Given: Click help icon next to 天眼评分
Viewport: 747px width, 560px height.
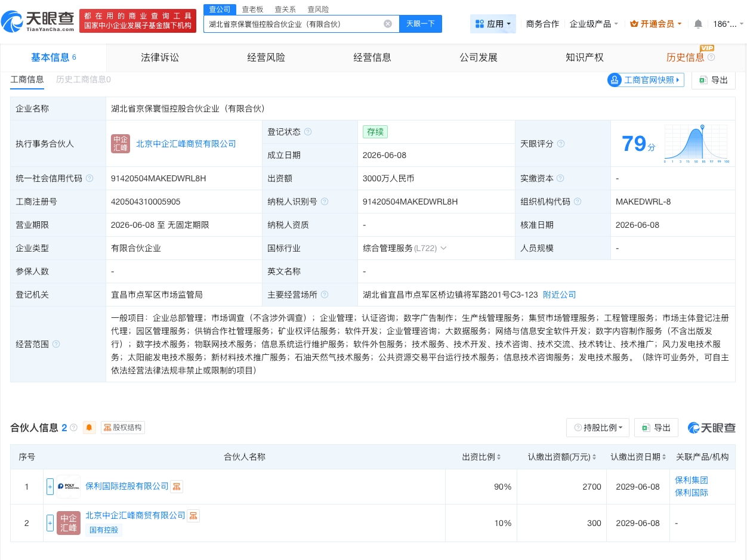Looking at the screenshot, I should click(x=561, y=144).
